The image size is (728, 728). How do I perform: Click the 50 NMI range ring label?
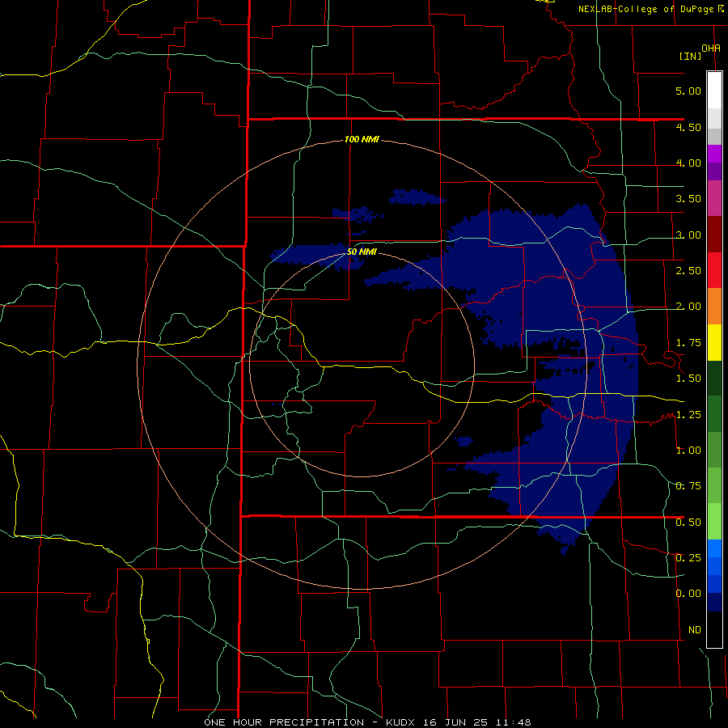tap(362, 252)
